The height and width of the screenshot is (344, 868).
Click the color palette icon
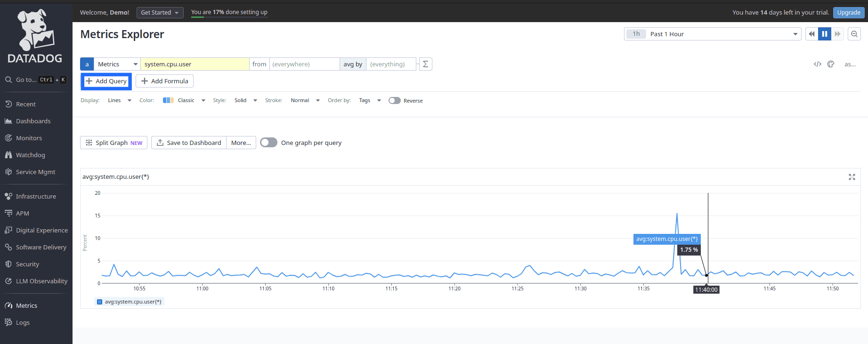click(x=831, y=64)
